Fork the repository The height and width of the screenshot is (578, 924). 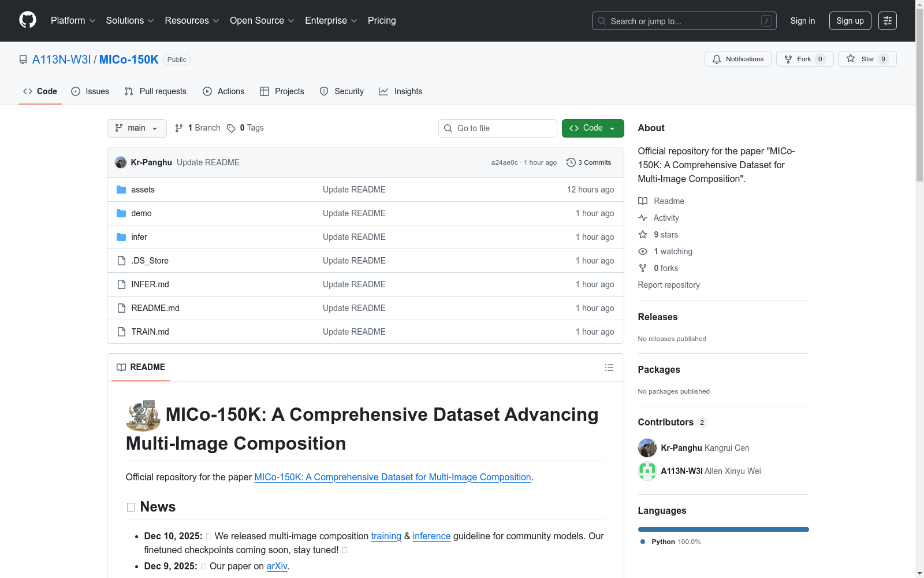[805, 59]
